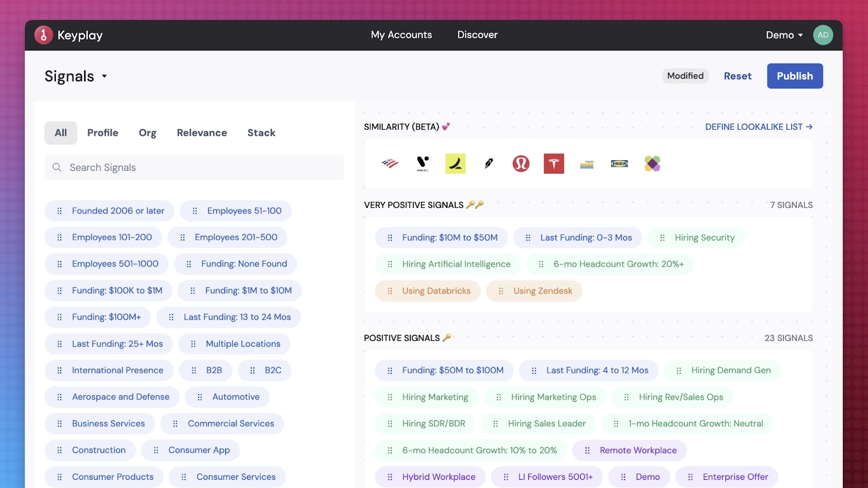Image resolution: width=868 pixels, height=488 pixels.
Task: Click the search magnifier icon
Action: [x=57, y=167]
